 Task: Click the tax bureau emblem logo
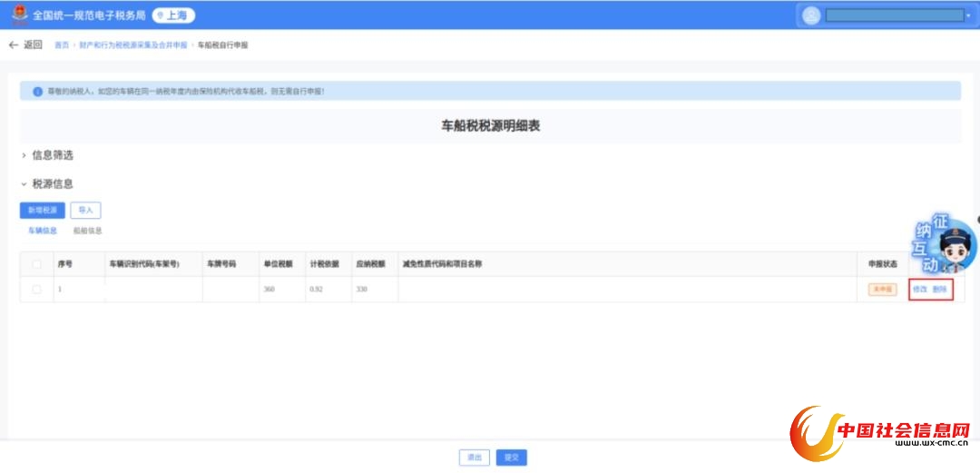tap(18, 15)
